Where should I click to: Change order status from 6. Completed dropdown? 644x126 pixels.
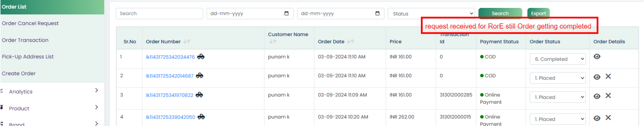click(558, 59)
